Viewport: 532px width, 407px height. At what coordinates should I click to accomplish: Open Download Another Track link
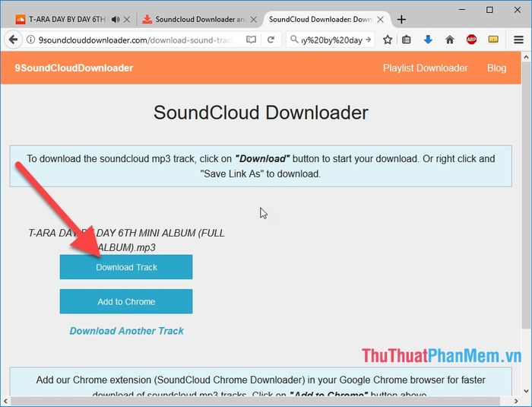(x=127, y=331)
